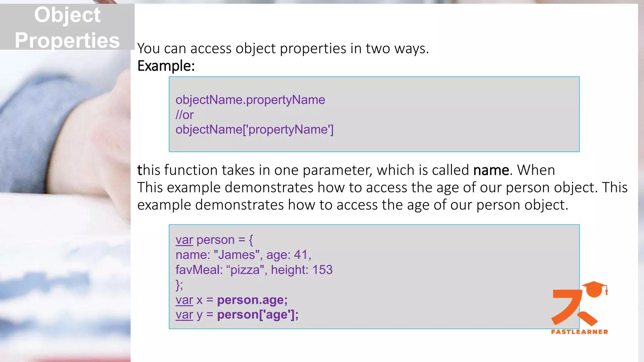
Task: Click the FASTLEARNER wordmark text
Action: 579,332
